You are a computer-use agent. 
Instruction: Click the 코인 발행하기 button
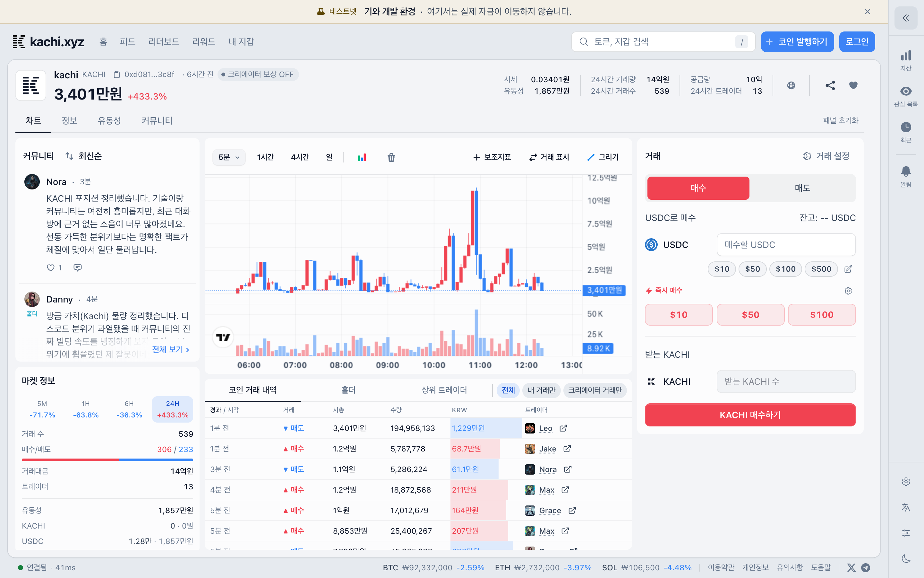pos(797,42)
